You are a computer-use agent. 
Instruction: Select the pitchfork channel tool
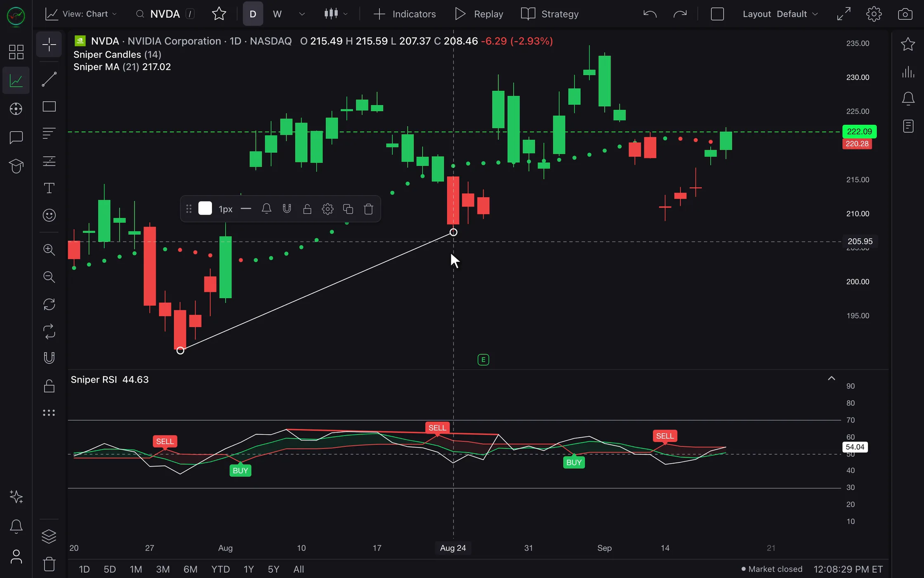49,161
